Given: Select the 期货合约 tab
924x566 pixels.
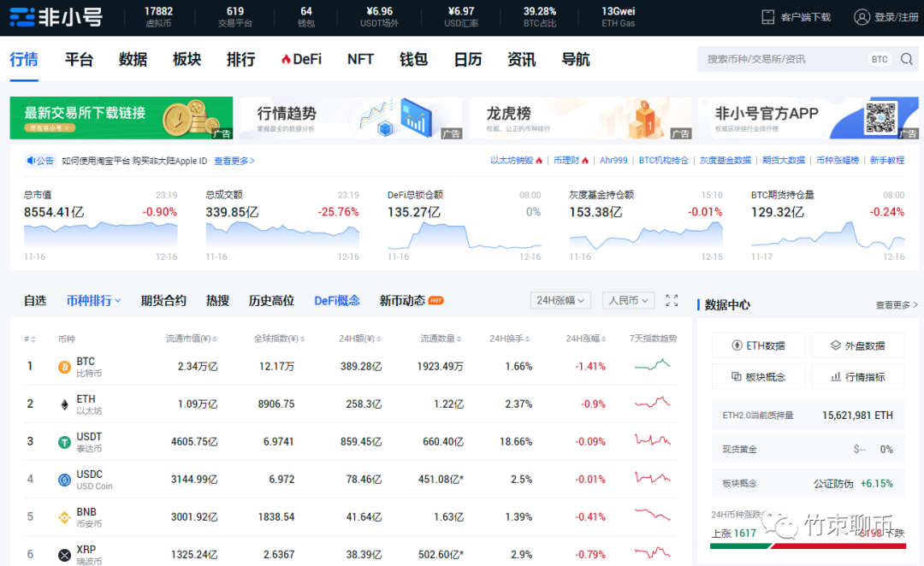Looking at the screenshot, I should click(x=161, y=300).
